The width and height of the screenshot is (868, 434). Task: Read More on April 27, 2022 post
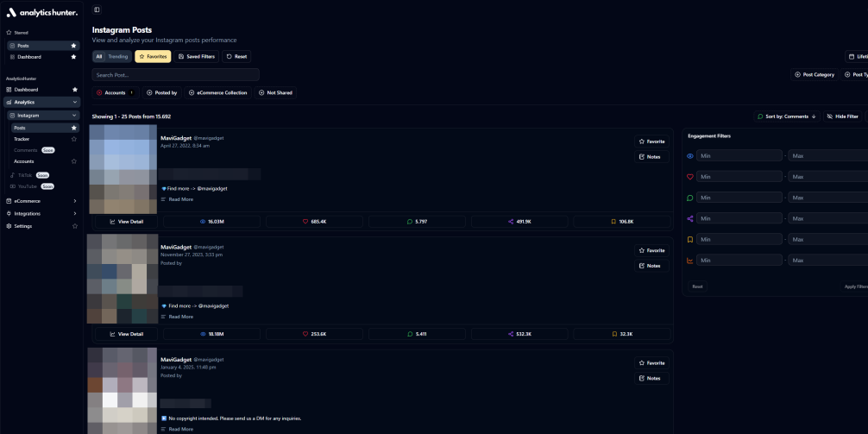[177, 199]
